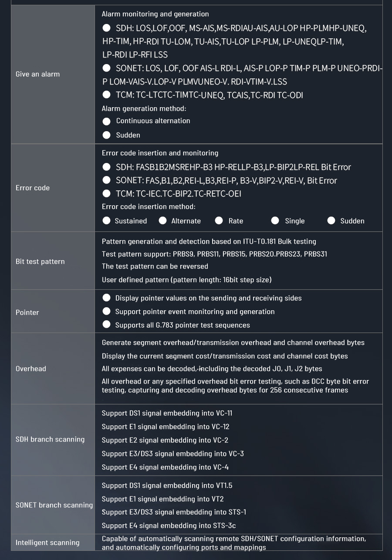Click the Overhead row label
Image resolution: width=392 pixels, height=560 pixels.
[x=31, y=369]
